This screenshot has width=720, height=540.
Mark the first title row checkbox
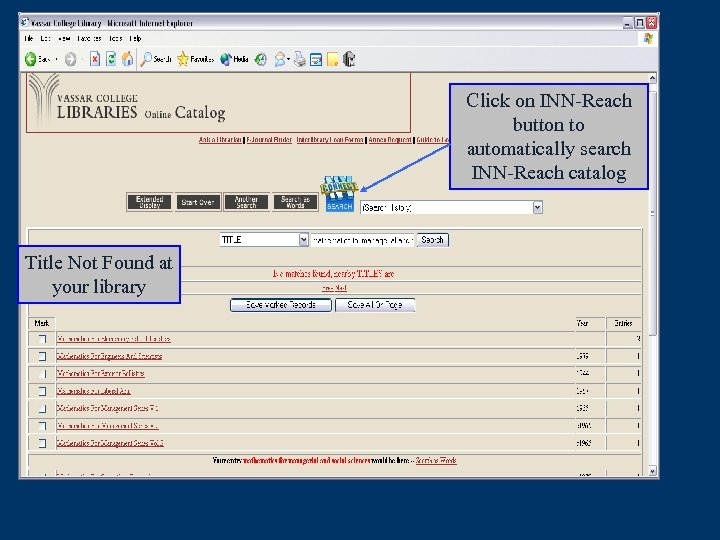tap(42, 339)
